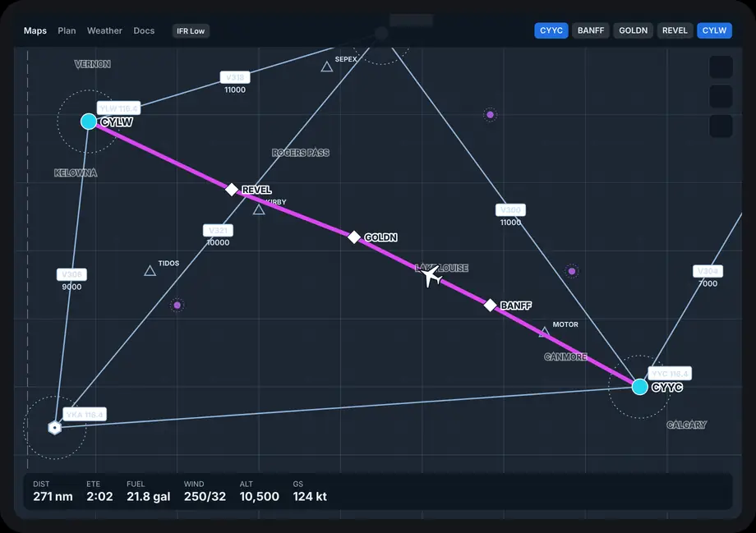Click the FUEL 21.8 gal readout

pyautogui.click(x=149, y=491)
